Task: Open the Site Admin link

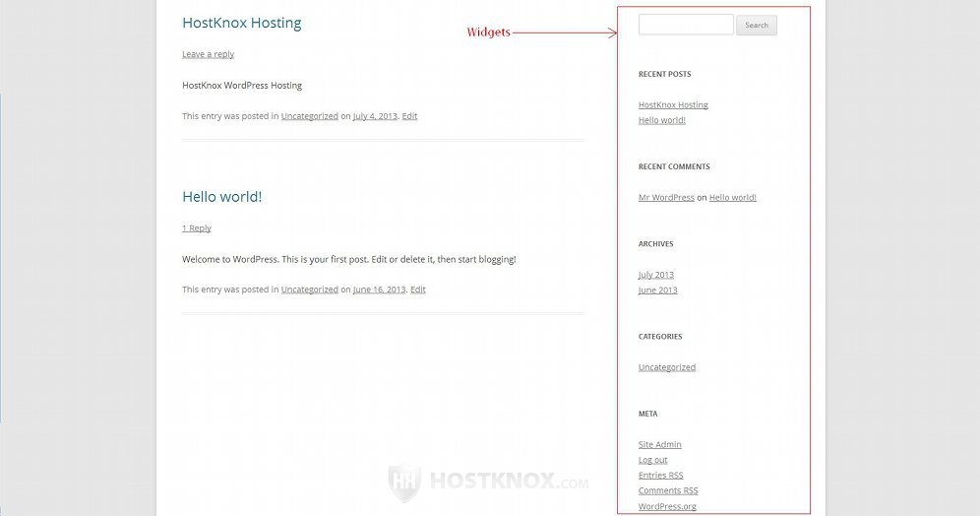Action: 659,445
